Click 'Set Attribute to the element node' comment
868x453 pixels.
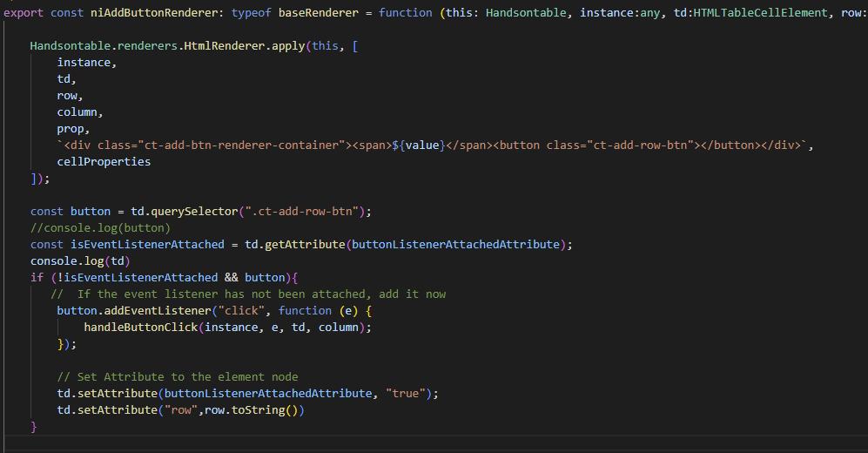pyautogui.click(x=178, y=377)
